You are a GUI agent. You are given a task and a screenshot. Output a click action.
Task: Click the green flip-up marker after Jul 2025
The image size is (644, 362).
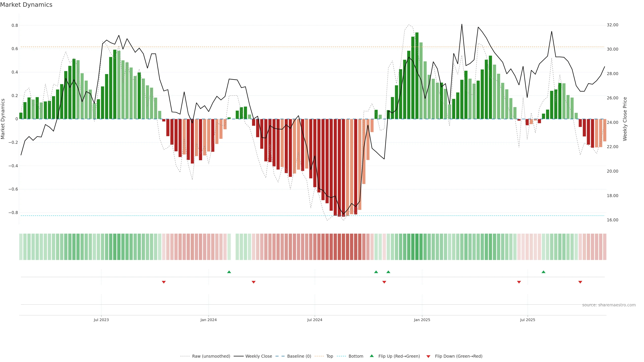tap(543, 272)
